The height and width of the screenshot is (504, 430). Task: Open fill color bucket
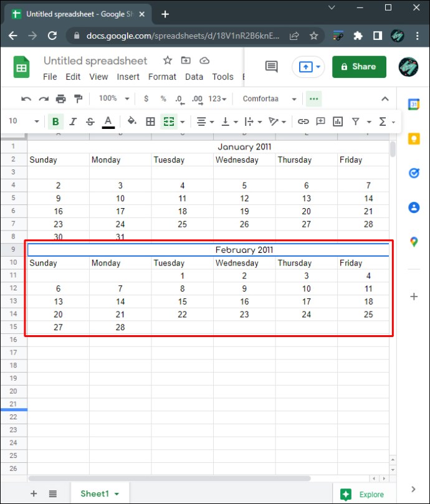pos(132,121)
